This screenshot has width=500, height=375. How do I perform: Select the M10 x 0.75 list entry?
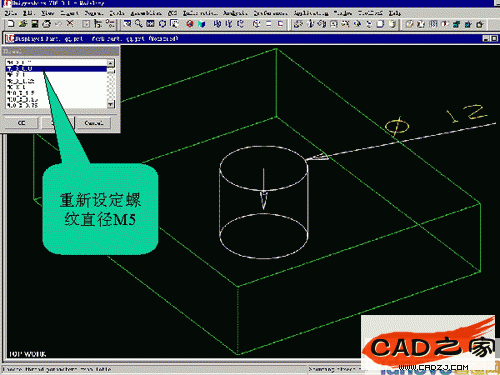pyautogui.click(x=56, y=105)
